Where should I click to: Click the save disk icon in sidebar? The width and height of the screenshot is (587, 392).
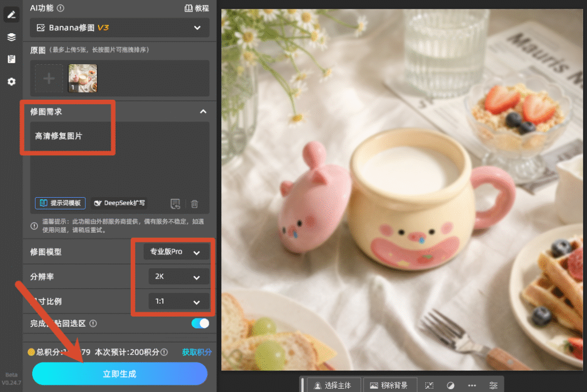pyautogui.click(x=11, y=59)
